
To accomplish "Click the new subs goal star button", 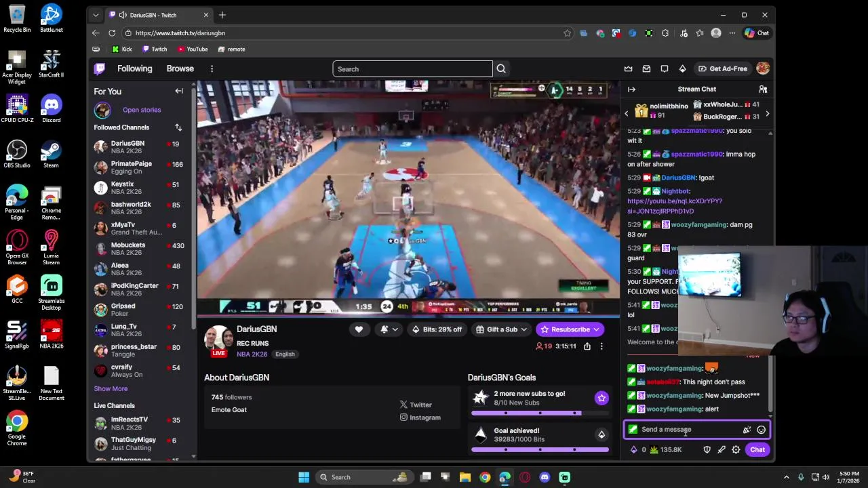I will (601, 398).
